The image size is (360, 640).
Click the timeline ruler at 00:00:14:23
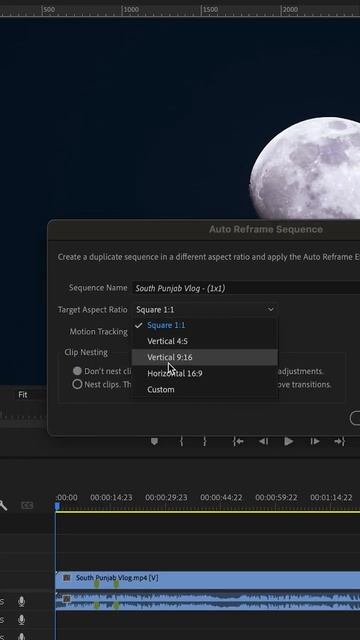111,498
